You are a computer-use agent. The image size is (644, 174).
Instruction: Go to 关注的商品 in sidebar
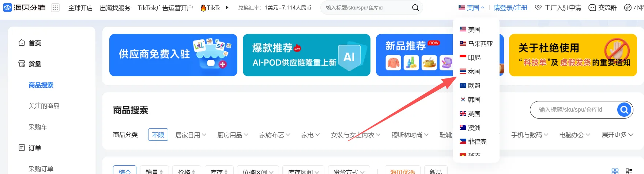[x=44, y=106]
